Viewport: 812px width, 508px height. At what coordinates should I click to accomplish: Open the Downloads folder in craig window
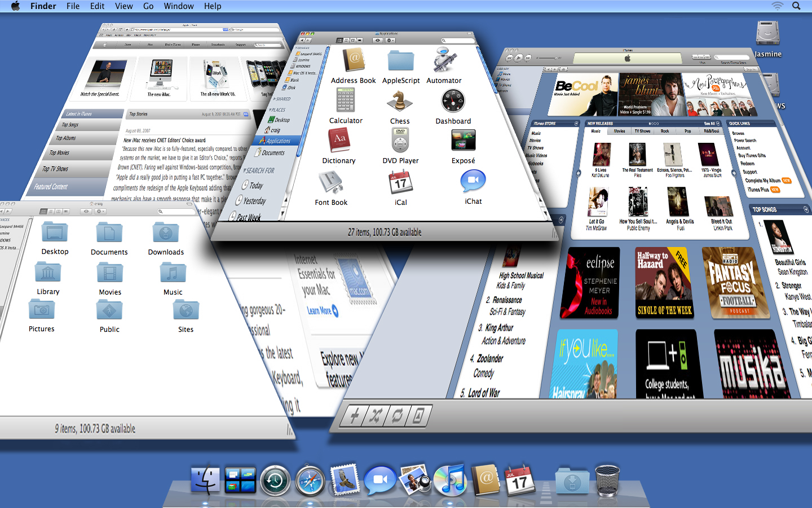166,232
